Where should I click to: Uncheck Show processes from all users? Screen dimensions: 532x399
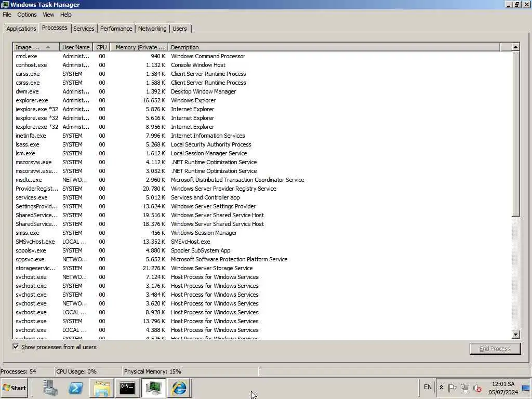(16, 347)
